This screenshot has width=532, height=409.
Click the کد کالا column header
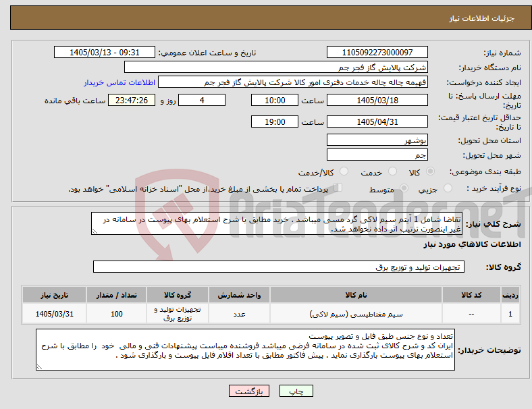[471, 295]
